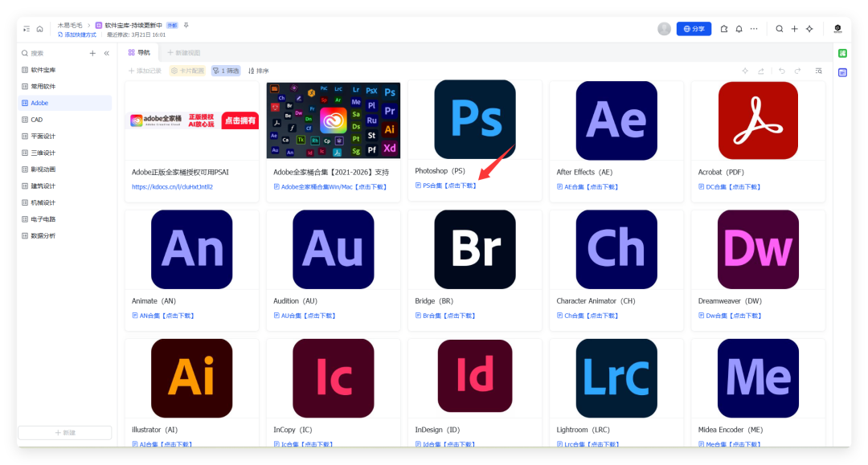Click 新建视图 to add a view
The image size is (868, 465).
[184, 52]
